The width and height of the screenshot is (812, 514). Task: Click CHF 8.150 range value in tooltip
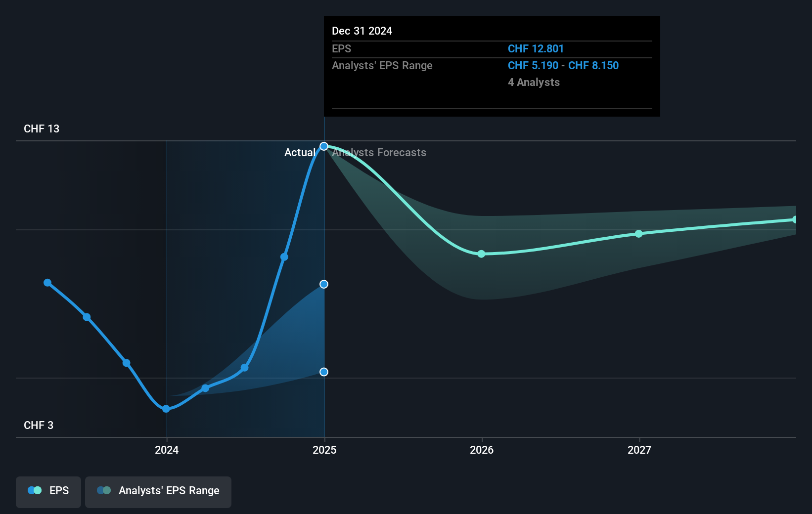click(x=593, y=65)
